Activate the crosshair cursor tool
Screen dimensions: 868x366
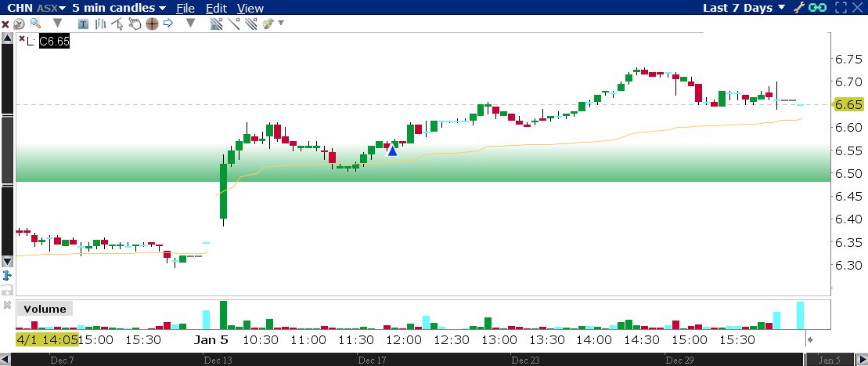pyautogui.click(x=152, y=24)
